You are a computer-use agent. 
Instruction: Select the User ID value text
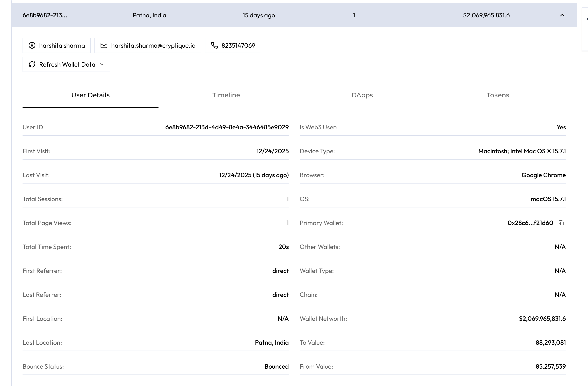227,127
